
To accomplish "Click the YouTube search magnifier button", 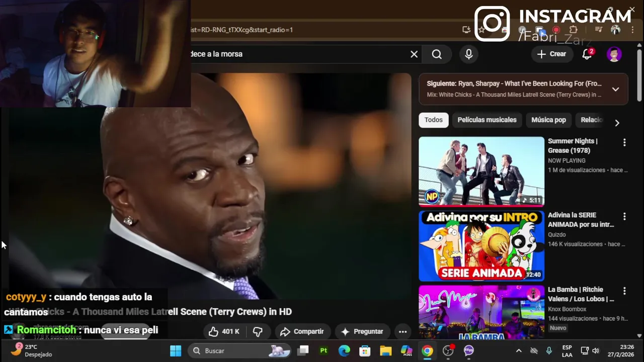I will click(437, 54).
